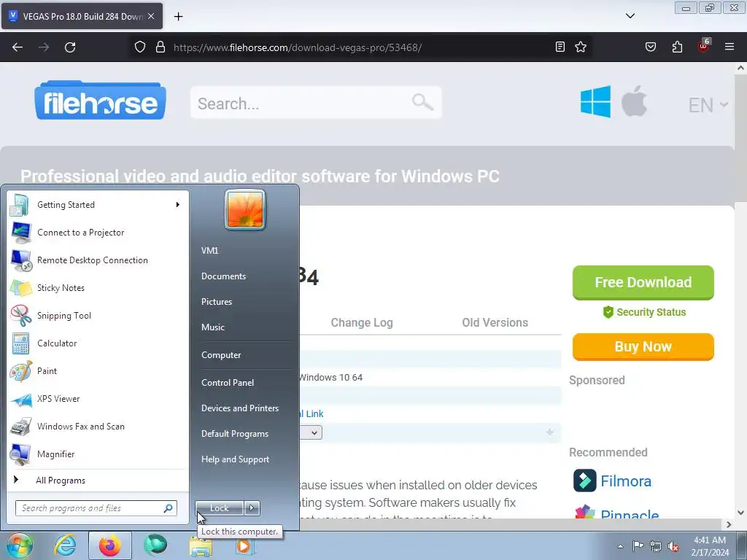Open VM1 user folder

pos(209,251)
